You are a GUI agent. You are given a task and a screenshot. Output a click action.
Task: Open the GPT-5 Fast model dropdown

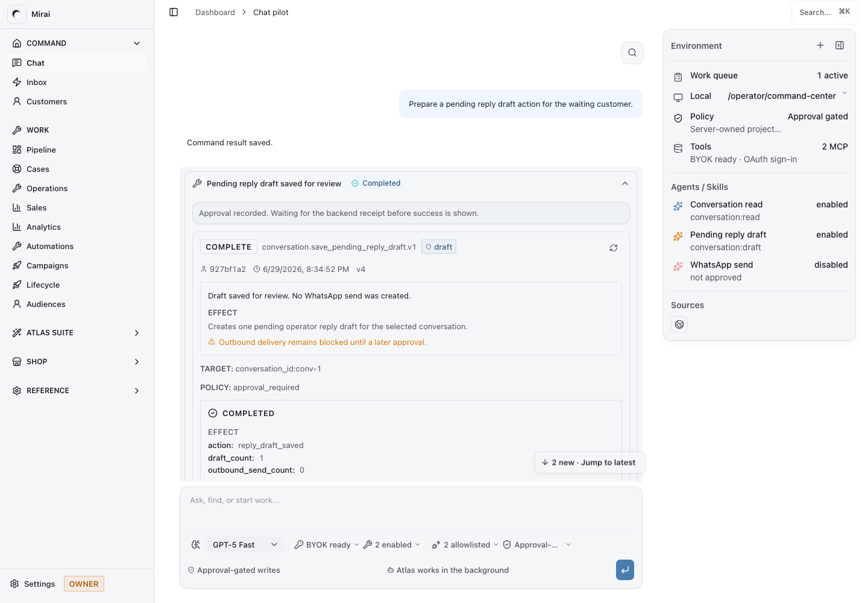245,545
